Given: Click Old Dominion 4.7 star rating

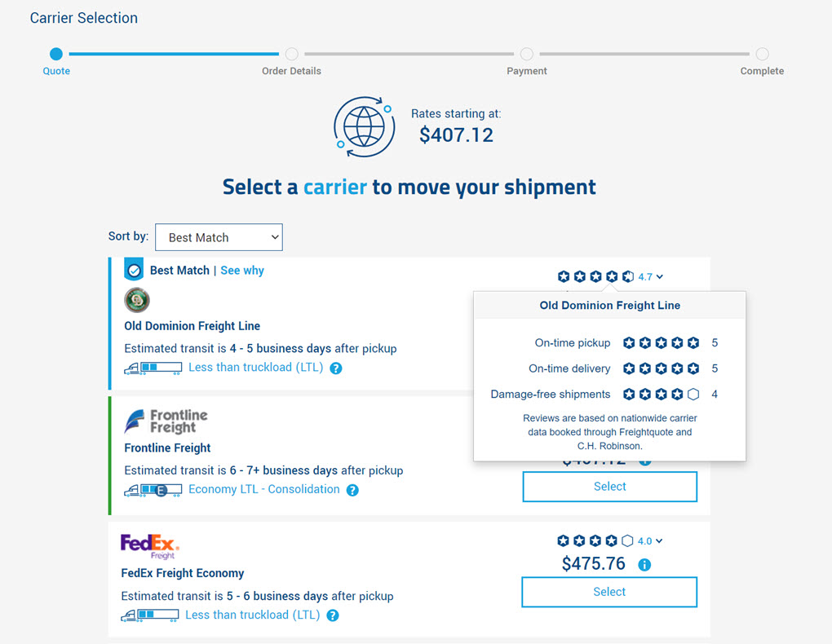Looking at the screenshot, I should click(595, 276).
